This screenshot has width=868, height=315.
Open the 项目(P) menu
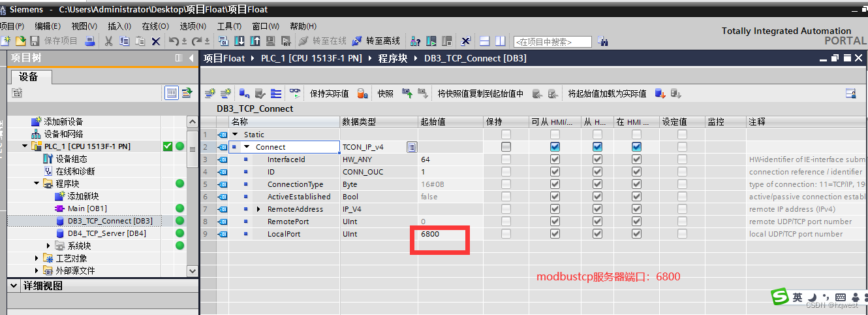[12, 26]
